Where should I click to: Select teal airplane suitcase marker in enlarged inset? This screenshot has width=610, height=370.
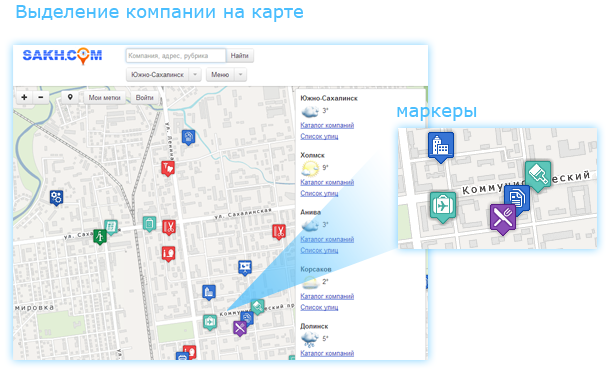tap(443, 207)
